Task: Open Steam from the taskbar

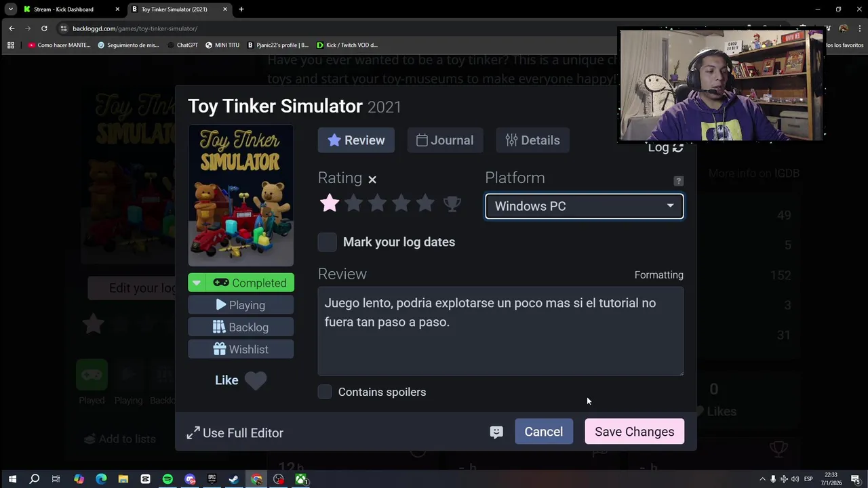Action: pos(234,479)
